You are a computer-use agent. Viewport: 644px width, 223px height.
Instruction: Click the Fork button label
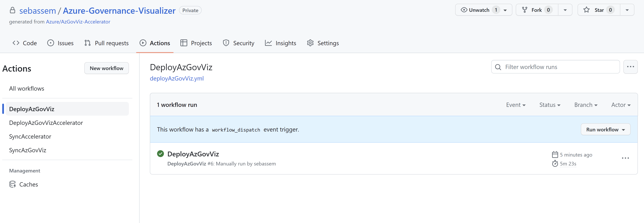(x=537, y=10)
